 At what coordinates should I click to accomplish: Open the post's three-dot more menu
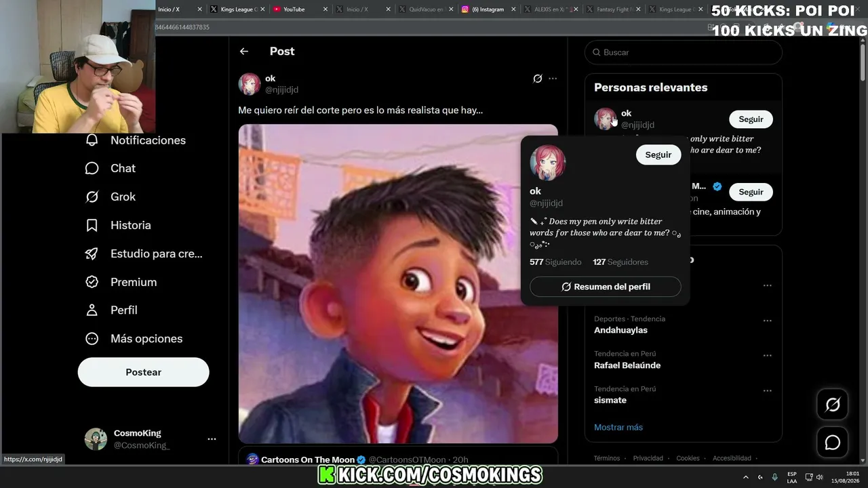(553, 79)
